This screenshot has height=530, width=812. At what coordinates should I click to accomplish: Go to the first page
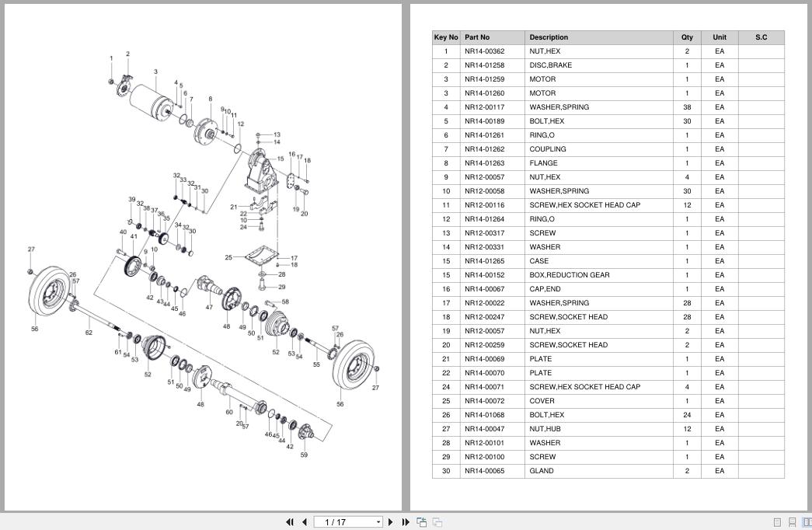(x=290, y=522)
